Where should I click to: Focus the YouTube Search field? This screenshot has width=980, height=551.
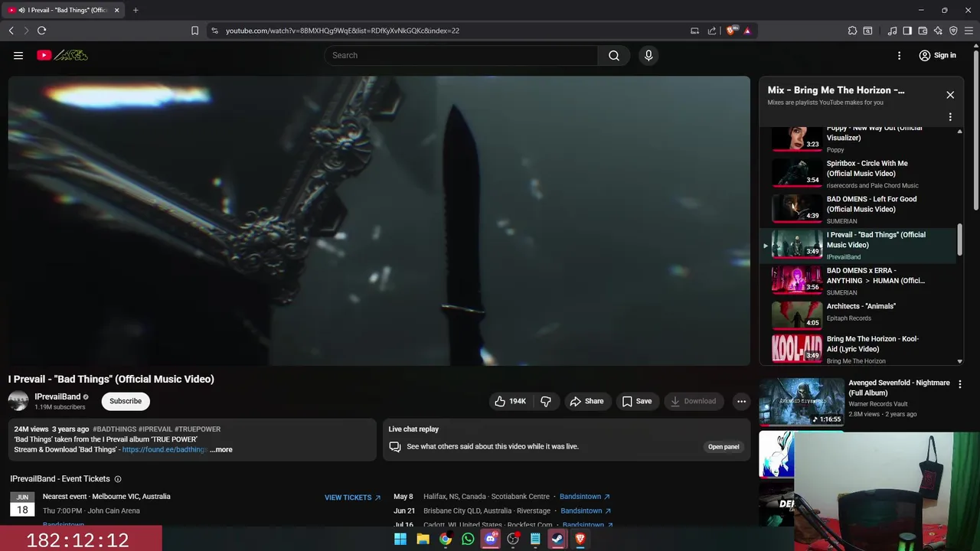click(x=461, y=55)
